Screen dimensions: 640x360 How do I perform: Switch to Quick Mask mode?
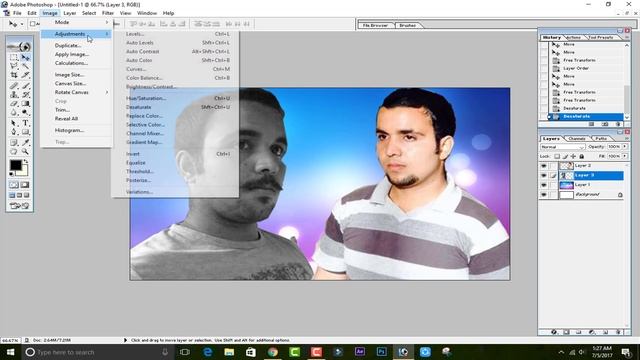click(25, 185)
